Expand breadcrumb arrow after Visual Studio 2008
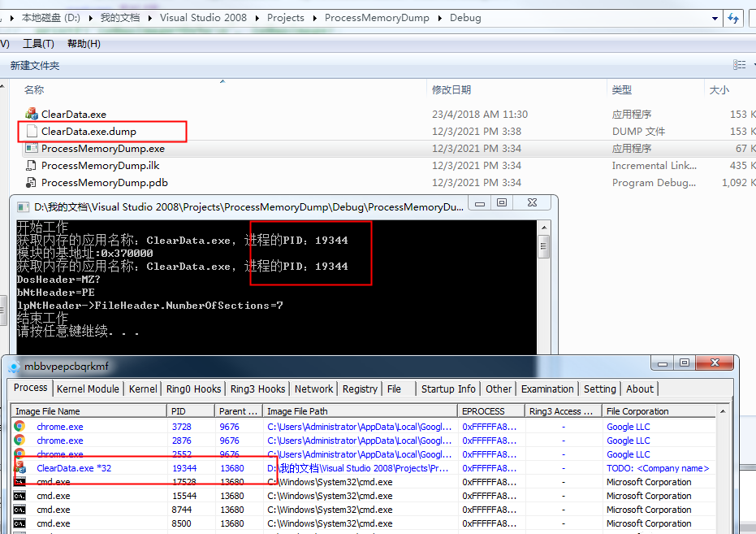Viewport: 756px width, 534px height. click(257, 19)
